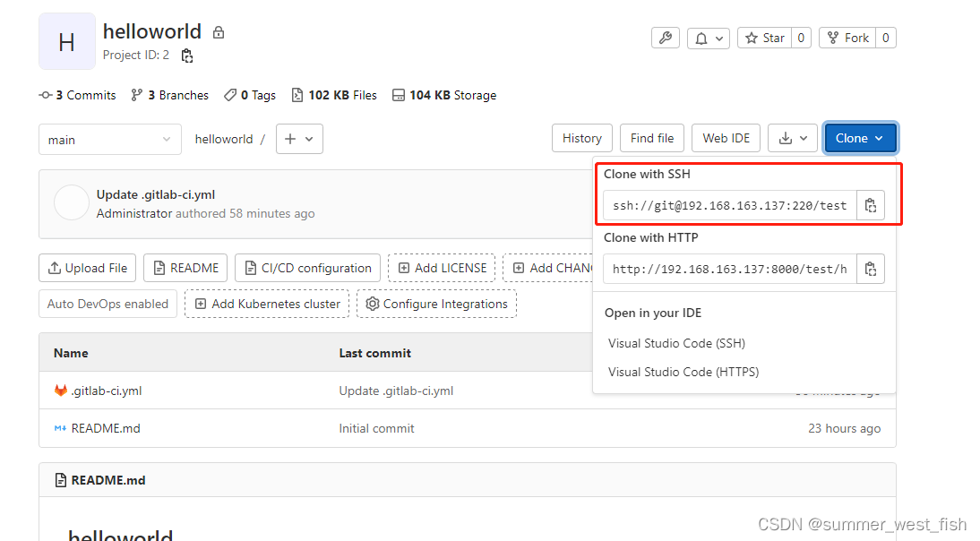980x541 pixels.
Task: Open the Initial commit link for README.md
Action: [376, 428]
